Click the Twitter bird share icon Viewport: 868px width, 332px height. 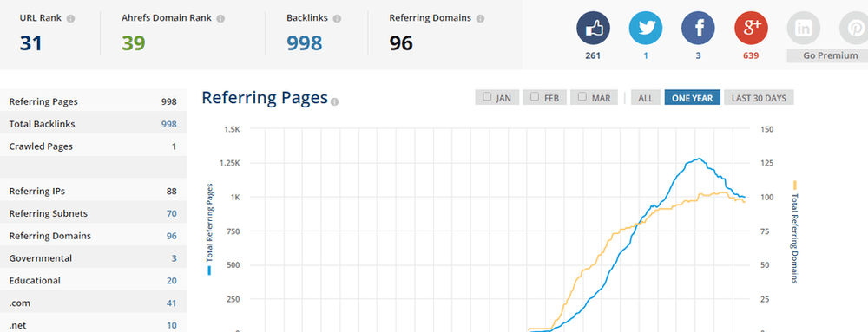tap(646, 29)
